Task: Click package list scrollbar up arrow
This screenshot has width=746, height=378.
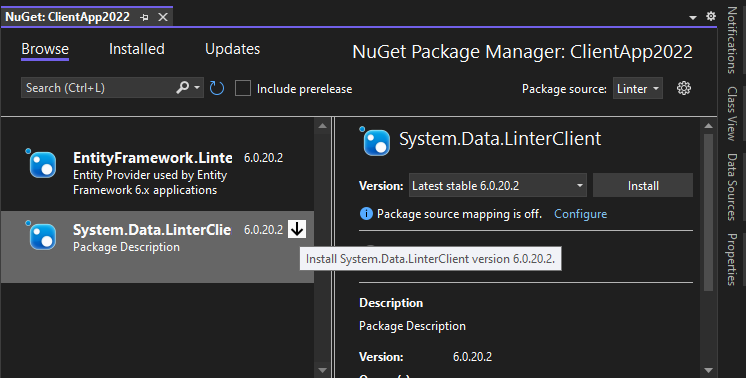Action: [x=323, y=126]
